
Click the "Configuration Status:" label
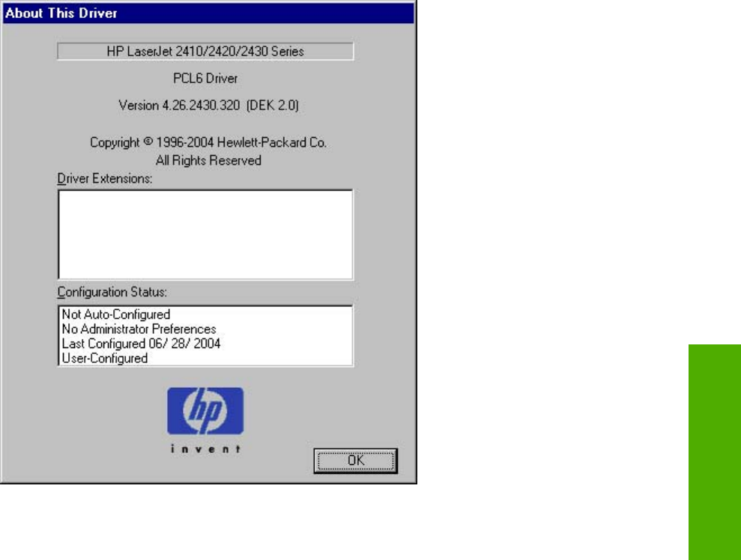pyautogui.click(x=112, y=292)
